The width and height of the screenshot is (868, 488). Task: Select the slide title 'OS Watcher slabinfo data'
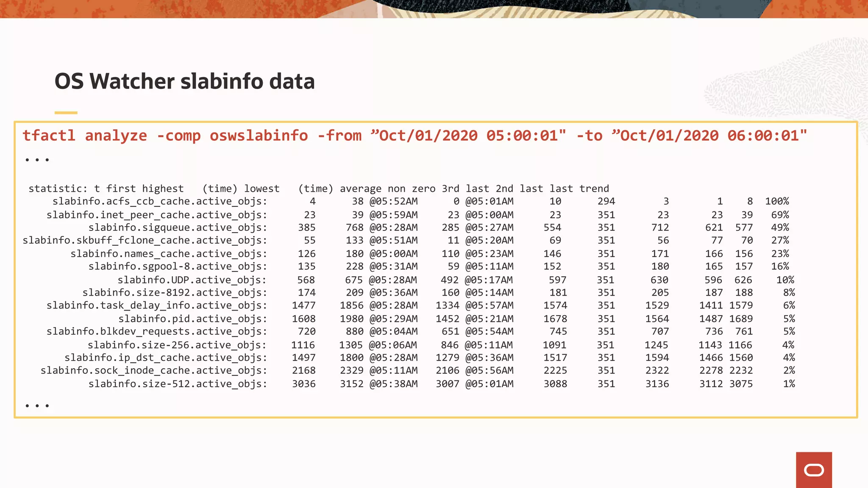[184, 81]
